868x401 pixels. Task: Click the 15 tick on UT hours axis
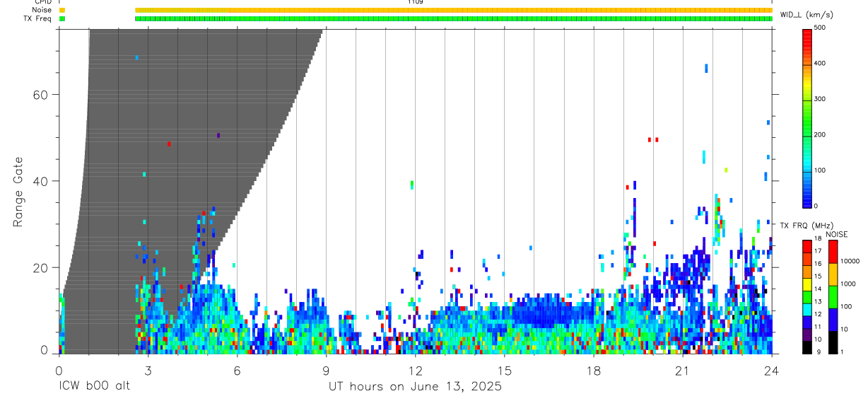504,370
